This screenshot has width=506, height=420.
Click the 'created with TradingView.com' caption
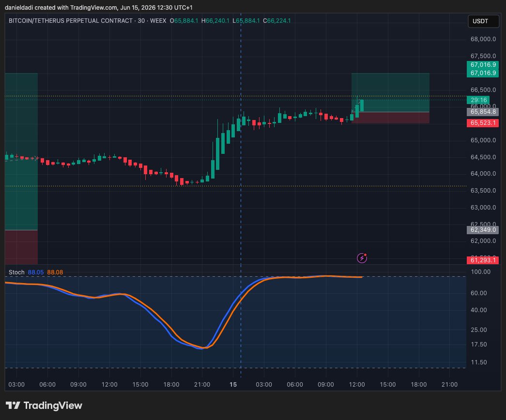[76, 7]
